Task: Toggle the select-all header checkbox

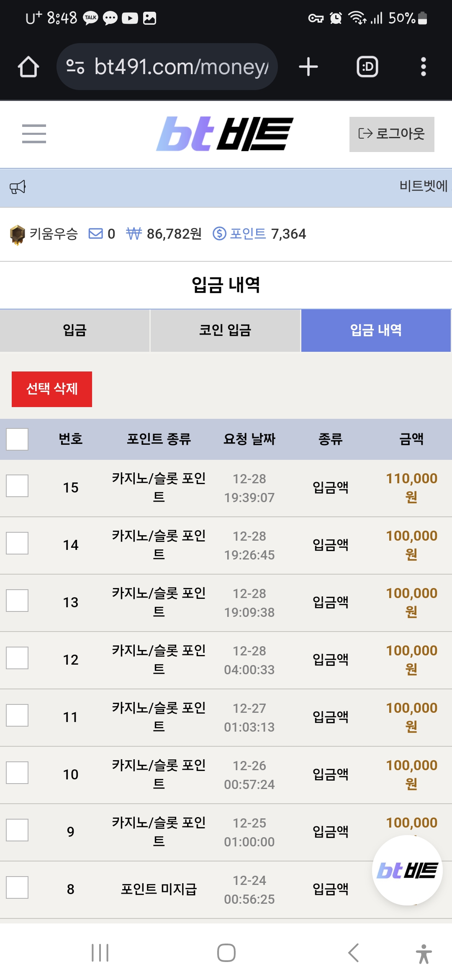Action: tap(17, 439)
